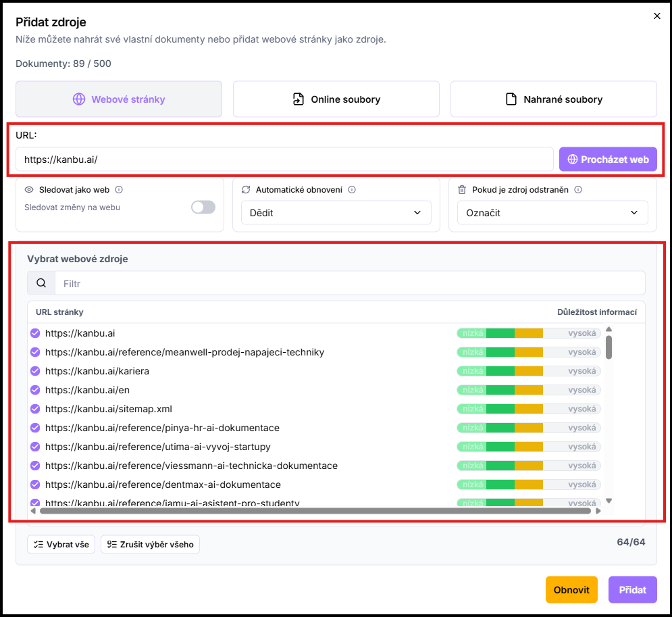Click the purple Přidat button

click(633, 589)
